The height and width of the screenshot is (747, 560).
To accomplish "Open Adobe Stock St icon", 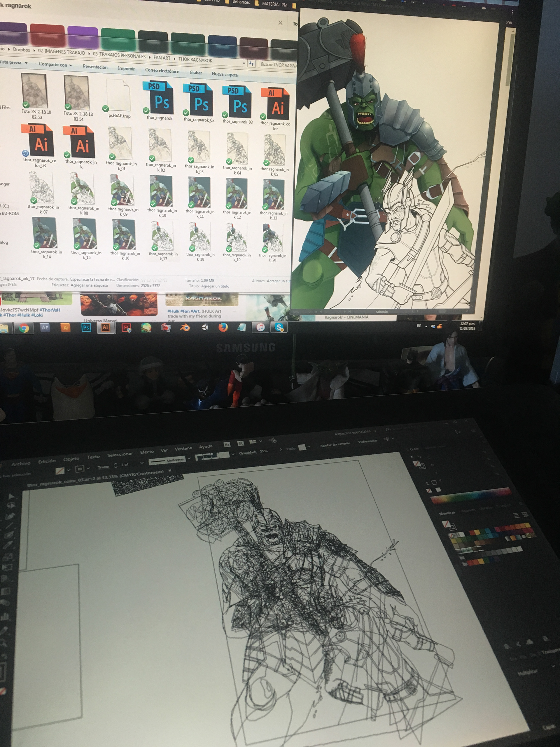I will [x=241, y=444].
